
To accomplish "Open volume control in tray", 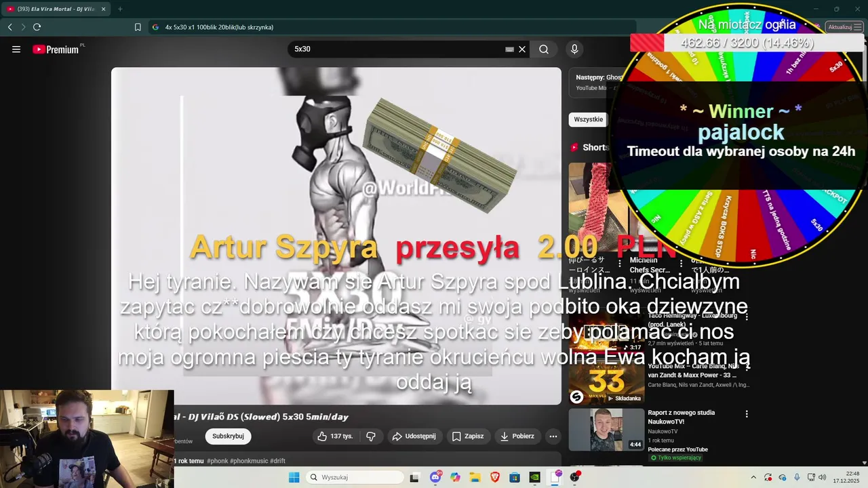I will coord(823,477).
